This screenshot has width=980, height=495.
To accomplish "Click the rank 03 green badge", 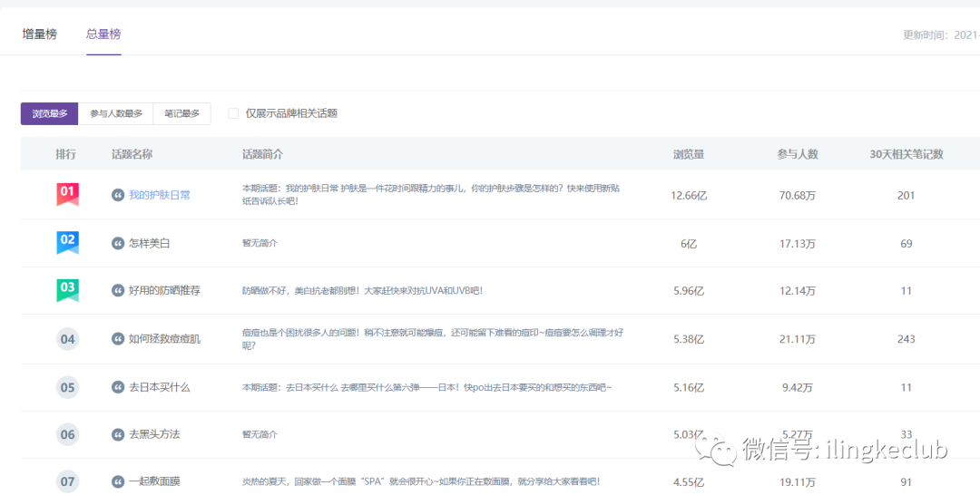I will [67, 290].
